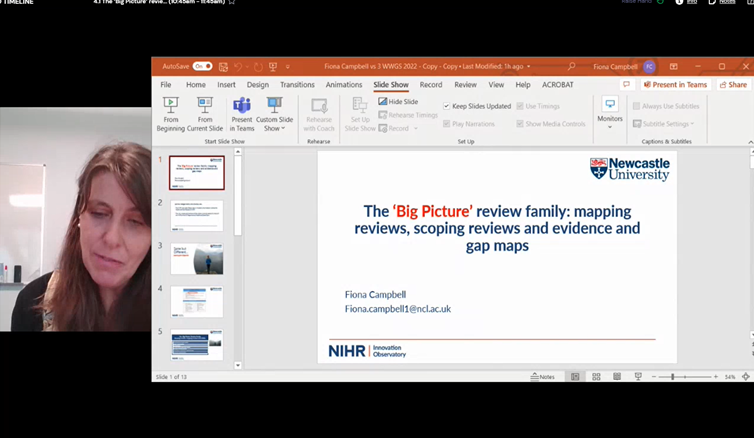Viewport: 754px width, 438px height.
Task: Open the View tab
Action: tap(496, 85)
